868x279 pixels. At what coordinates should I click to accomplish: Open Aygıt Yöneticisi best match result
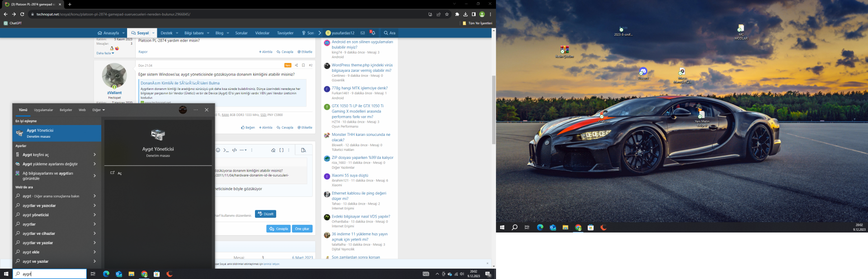pyautogui.click(x=57, y=133)
